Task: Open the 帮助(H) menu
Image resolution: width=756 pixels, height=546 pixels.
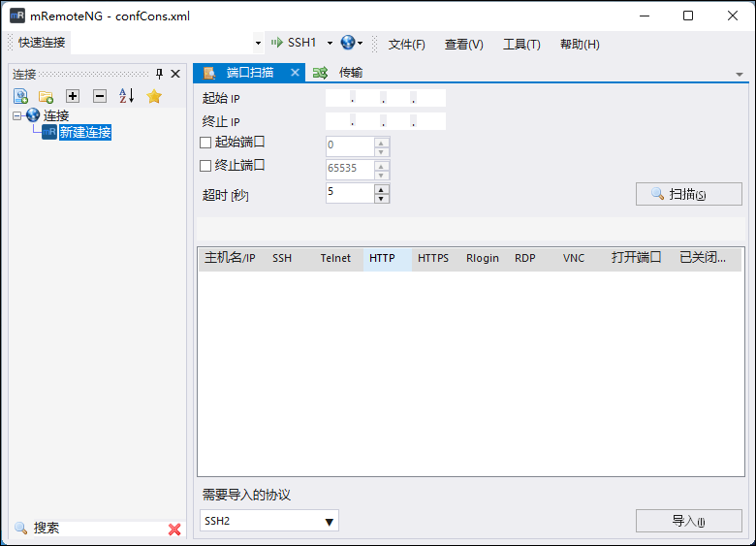Action: [580, 45]
